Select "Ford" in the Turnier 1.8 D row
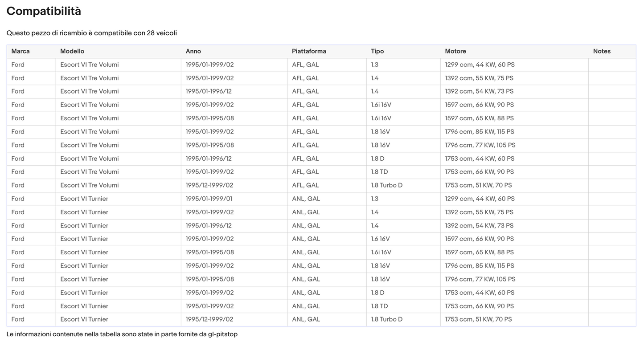The image size is (644, 346). click(18, 293)
